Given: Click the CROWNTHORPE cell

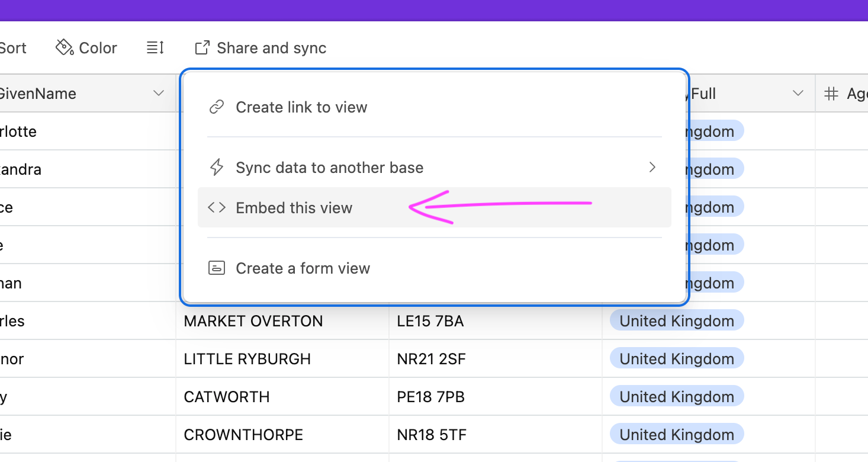Looking at the screenshot, I should pos(243,435).
